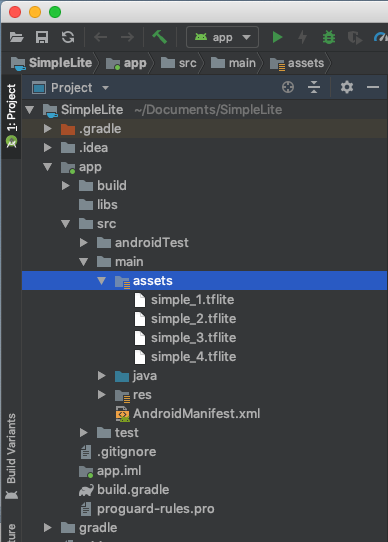Expand the .gradle folder arrow
Screen dimensions: 388x542
[x=48, y=129]
